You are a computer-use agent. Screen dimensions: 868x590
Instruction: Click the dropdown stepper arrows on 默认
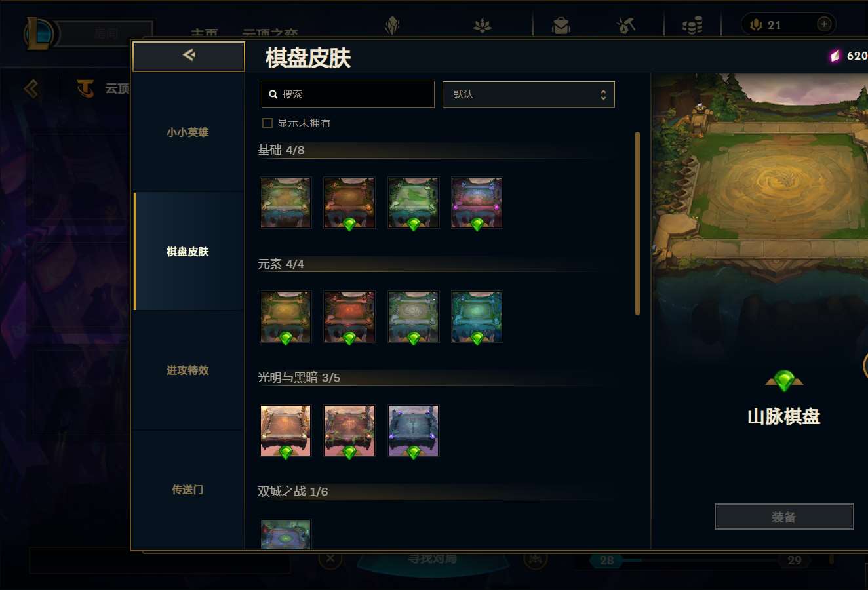point(603,95)
